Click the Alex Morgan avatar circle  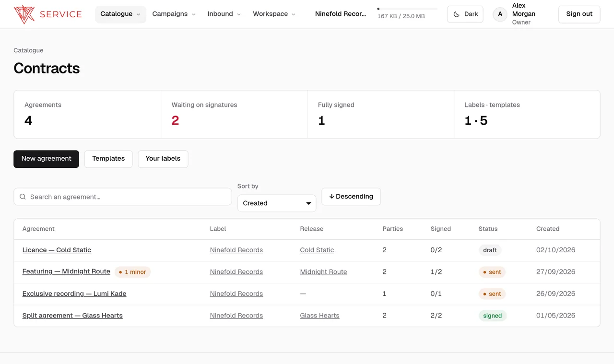pyautogui.click(x=500, y=14)
